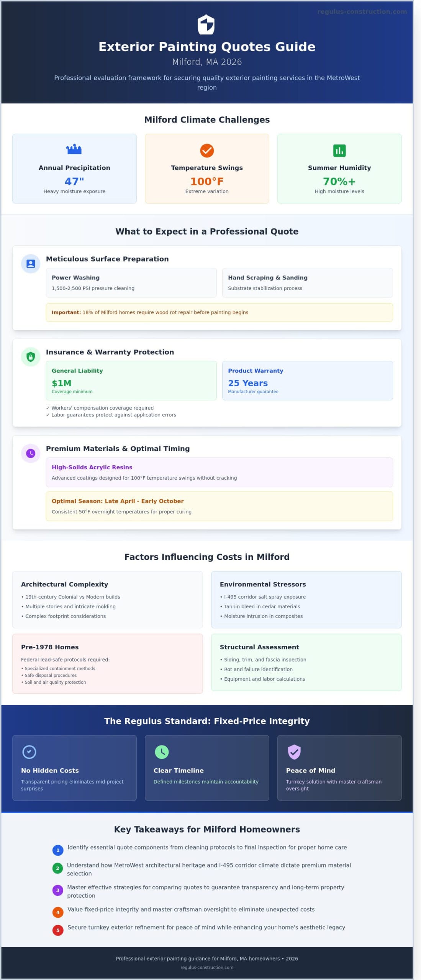Image resolution: width=421 pixels, height=980 pixels.
Task: Click the General Liability $1M box
Action: 131,381
